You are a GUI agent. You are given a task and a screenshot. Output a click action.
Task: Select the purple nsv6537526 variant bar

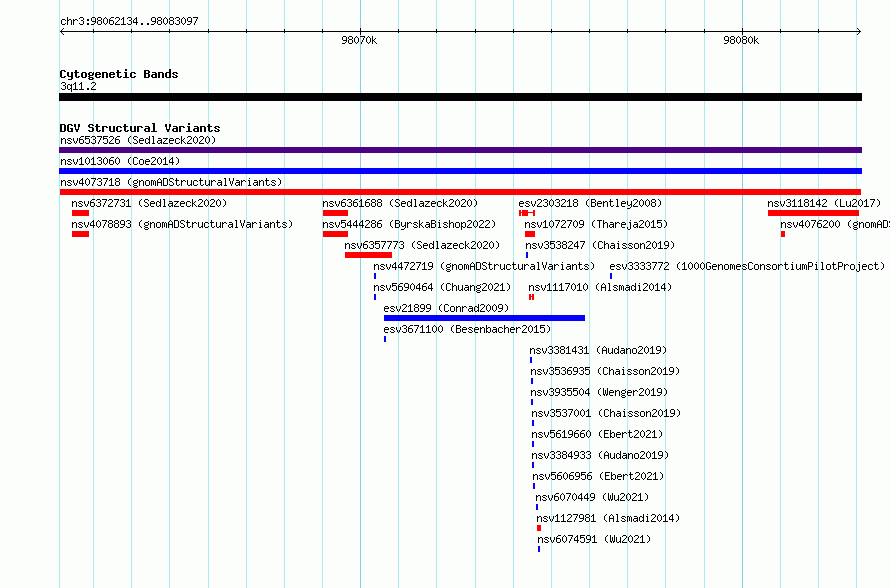(460, 150)
